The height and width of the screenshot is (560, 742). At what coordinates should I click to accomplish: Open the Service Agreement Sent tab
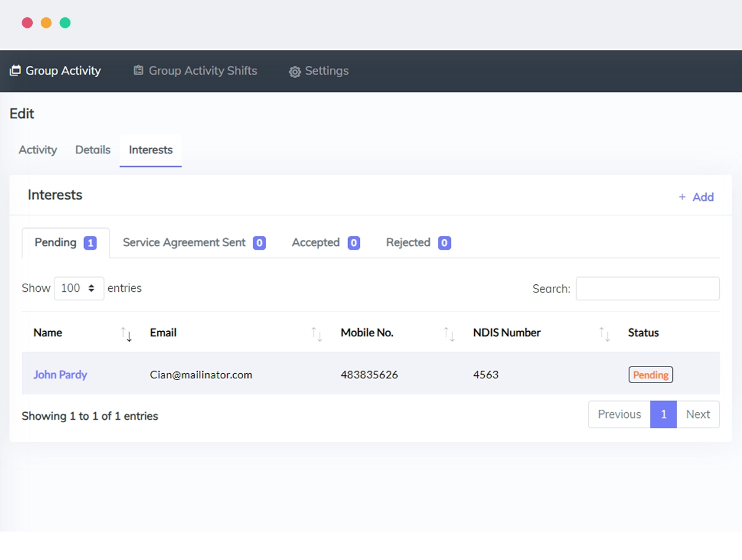tap(194, 243)
